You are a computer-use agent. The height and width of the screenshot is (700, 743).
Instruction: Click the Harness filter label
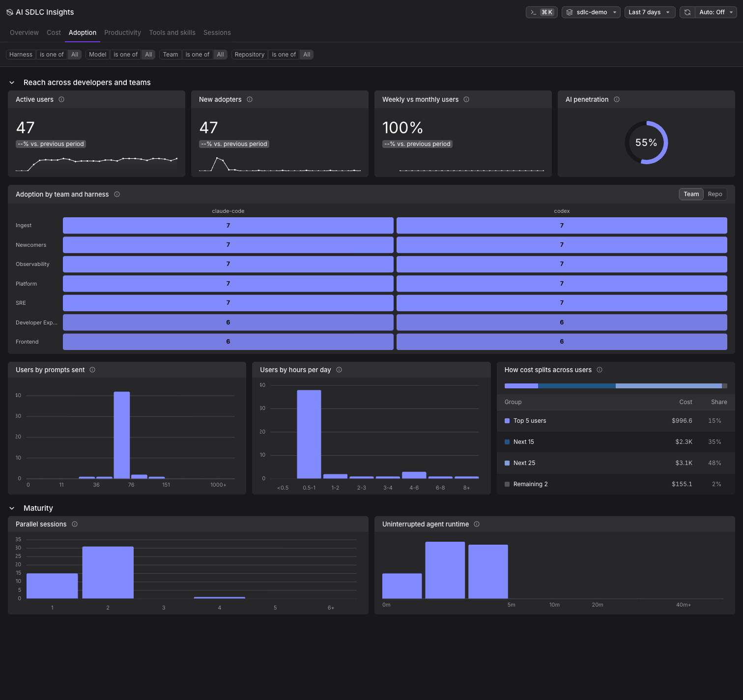21,55
